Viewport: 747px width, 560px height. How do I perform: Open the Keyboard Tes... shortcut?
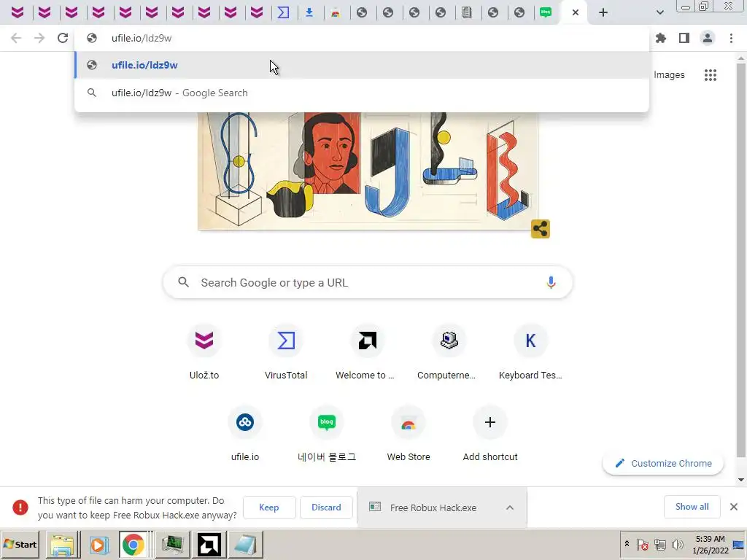pyautogui.click(x=530, y=353)
